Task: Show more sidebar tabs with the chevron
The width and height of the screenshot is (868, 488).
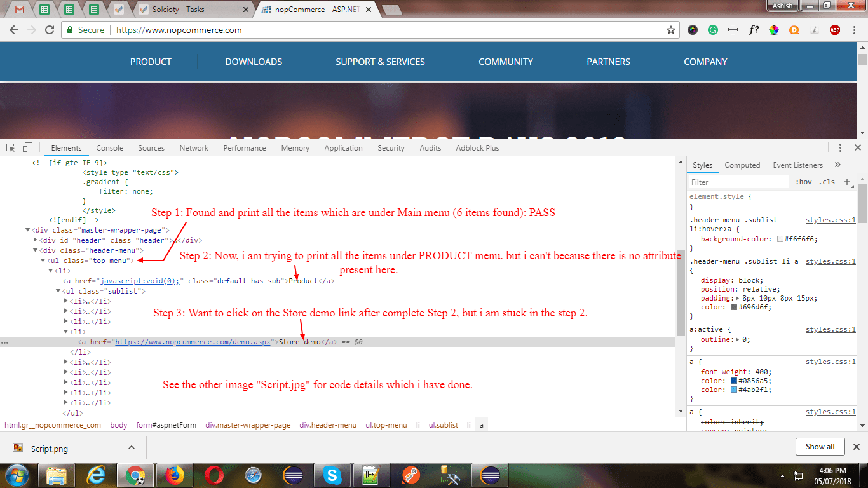Action: (x=837, y=165)
